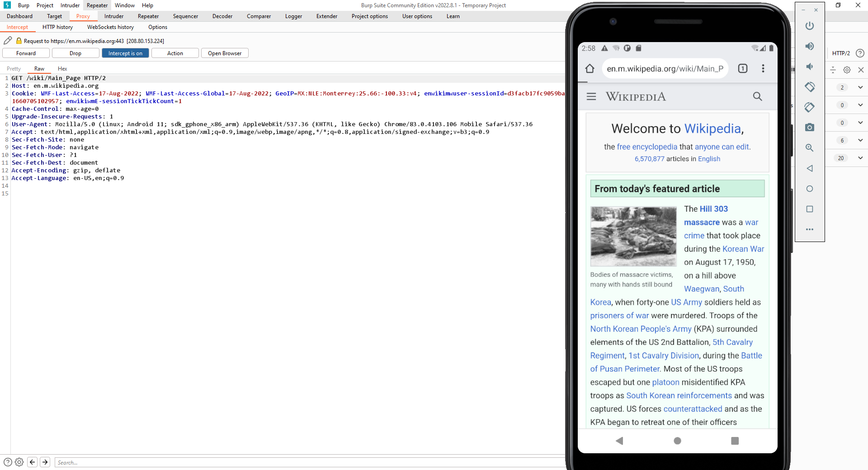Screen dimensions: 868x470
Task: Take emulator screenshot with camera icon
Action: click(x=810, y=128)
